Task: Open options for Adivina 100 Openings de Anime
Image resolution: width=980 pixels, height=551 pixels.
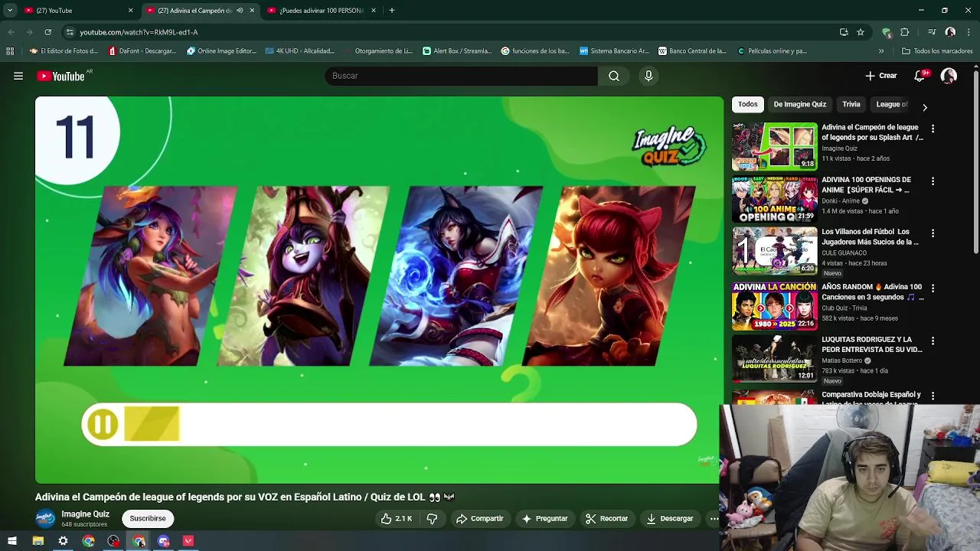Action: pos(933,181)
